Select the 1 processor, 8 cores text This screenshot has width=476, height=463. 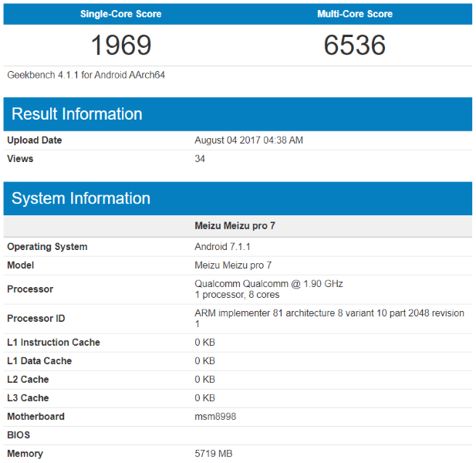pos(237,295)
